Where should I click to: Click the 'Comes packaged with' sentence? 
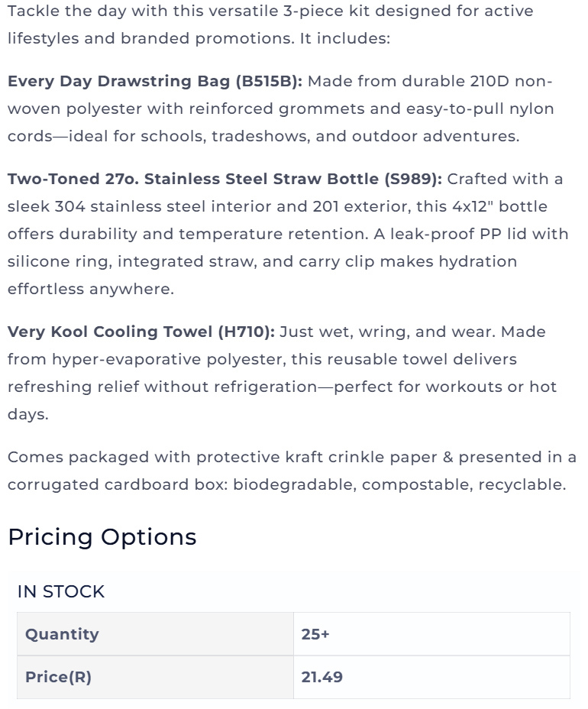[292, 471]
